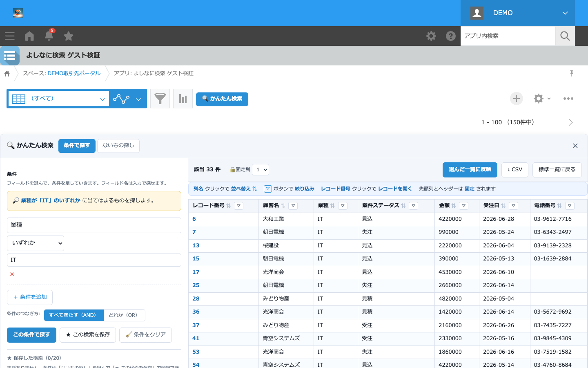588x368 pixels.
Task: Click the search magnifier button
Action: [x=565, y=36]
